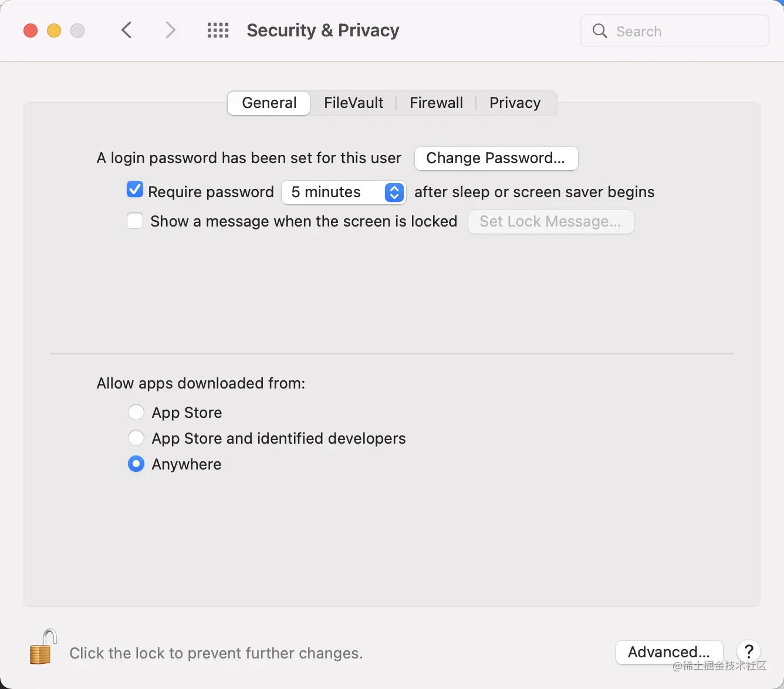Open the Firewall tab
Screen dimensions: 784x689
[x=436, y=103]
